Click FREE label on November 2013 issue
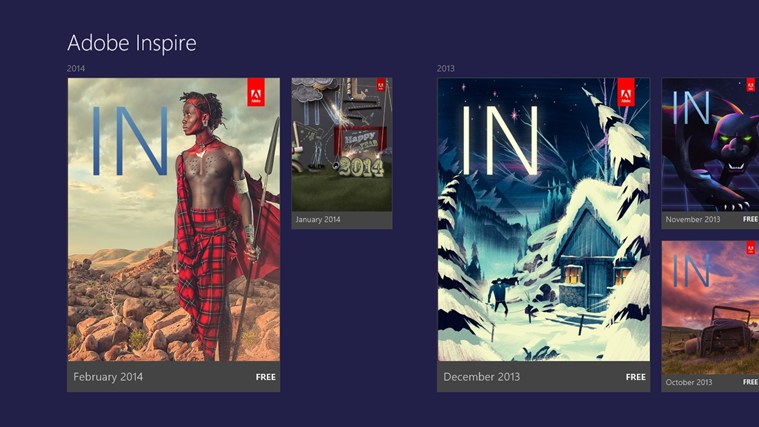The image size is (759, 427). [x=751, y=219]
